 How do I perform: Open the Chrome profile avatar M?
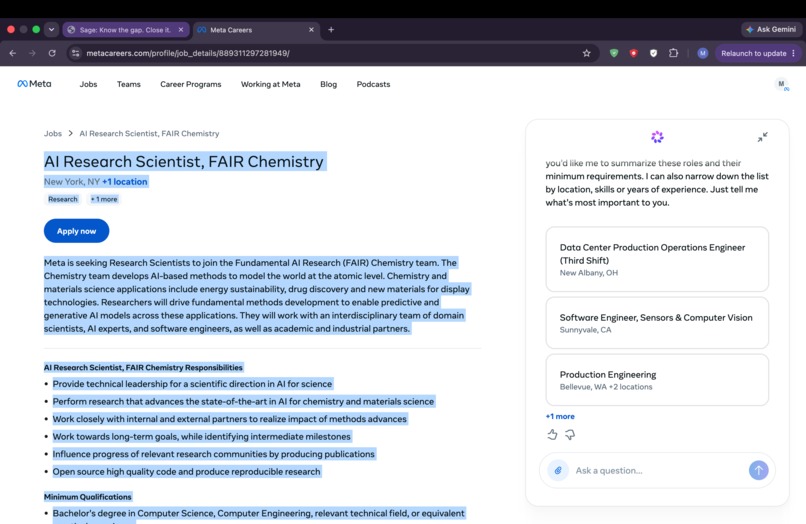703,53
